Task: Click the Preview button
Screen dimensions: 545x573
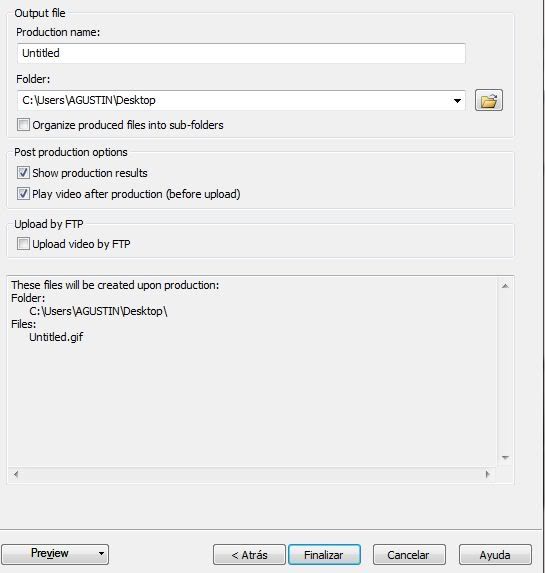Action: pos(49,554)
